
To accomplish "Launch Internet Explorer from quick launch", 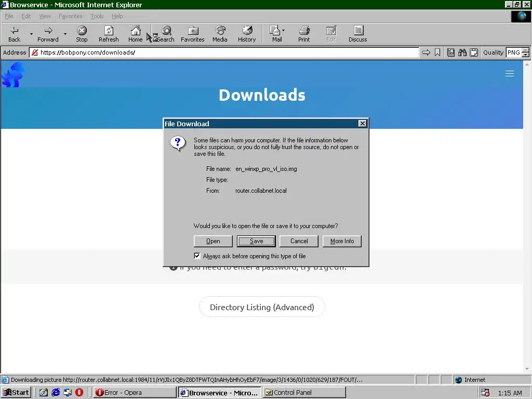I will [x=56, y=393].
